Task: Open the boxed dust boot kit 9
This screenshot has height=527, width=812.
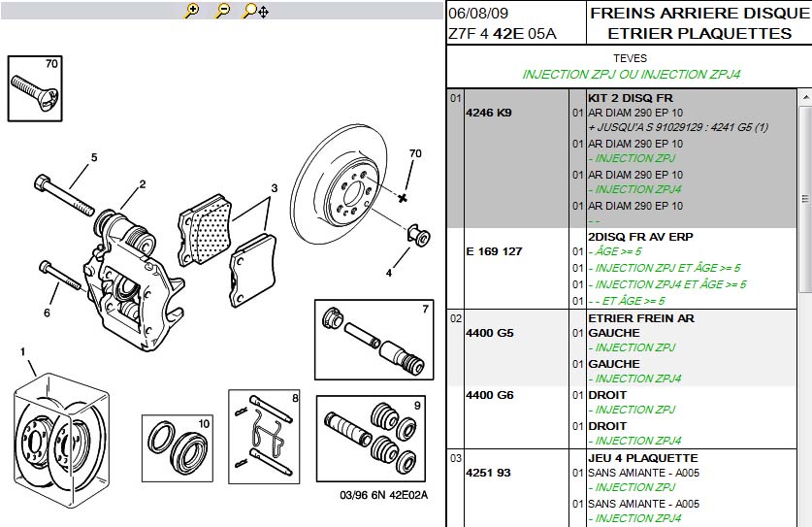Action: [371, 439]
